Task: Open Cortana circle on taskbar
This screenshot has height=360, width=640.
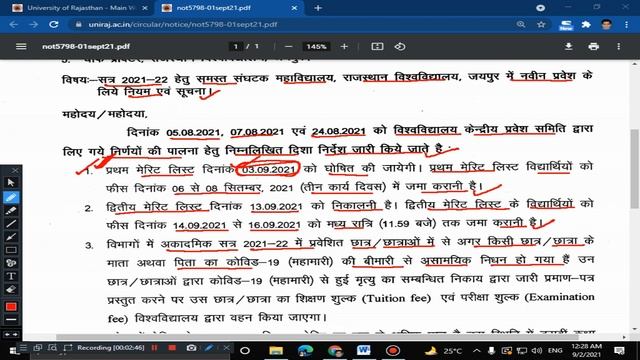Action: tap(245, 351)
